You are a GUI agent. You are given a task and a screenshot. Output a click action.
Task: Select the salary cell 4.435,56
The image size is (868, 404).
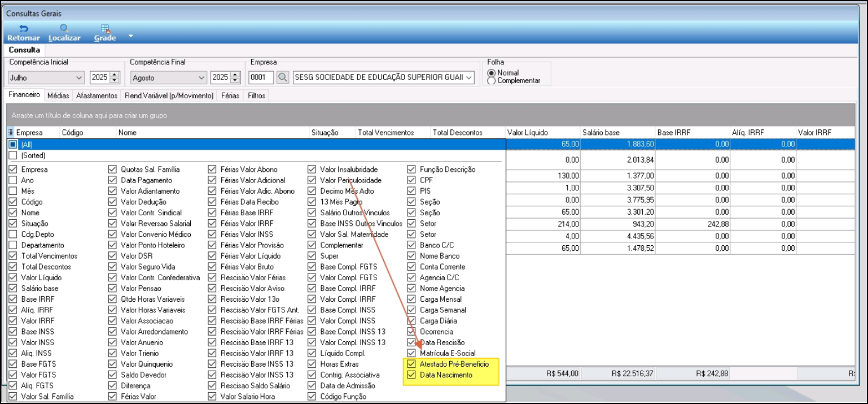[x=617, y=237]
